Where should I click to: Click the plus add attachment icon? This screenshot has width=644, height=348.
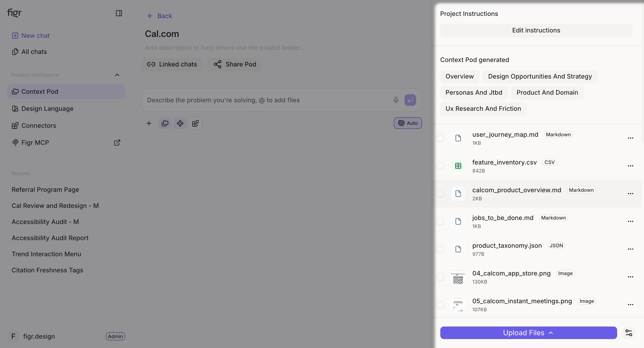(149, 123)
